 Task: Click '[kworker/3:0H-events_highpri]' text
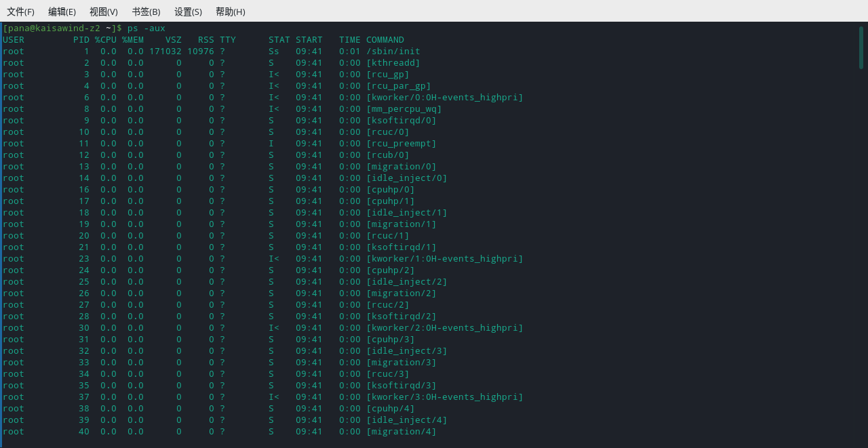(x=445, y=396)
